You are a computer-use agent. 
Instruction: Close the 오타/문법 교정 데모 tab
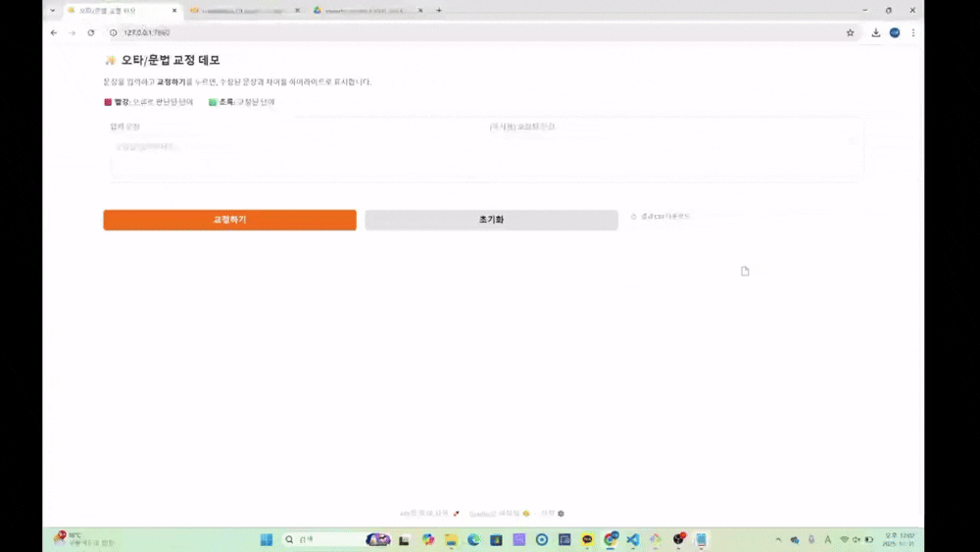[x=174, y=11]
